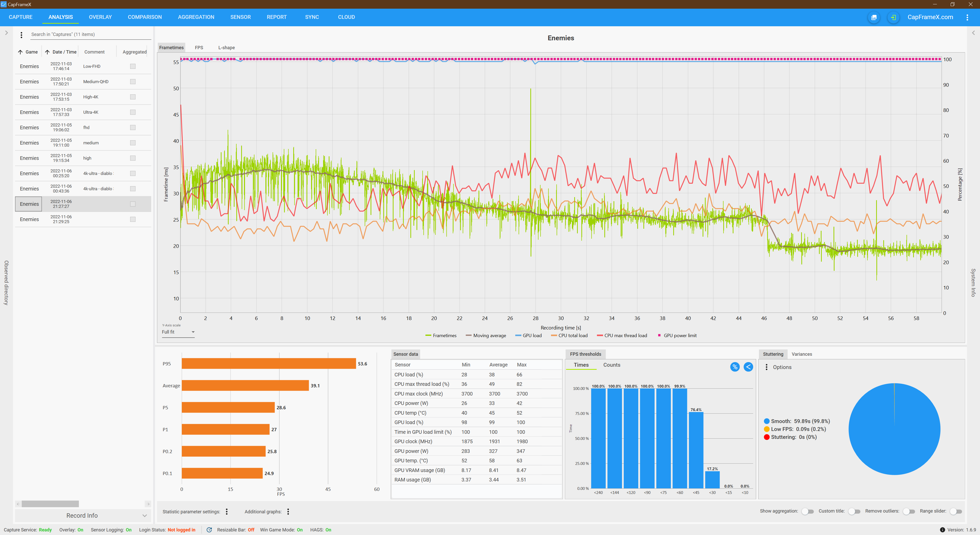Viewport: 980px width, 535px height.
Task: Click the less-than icon in FPS thresholds
Action: point(748,366)
